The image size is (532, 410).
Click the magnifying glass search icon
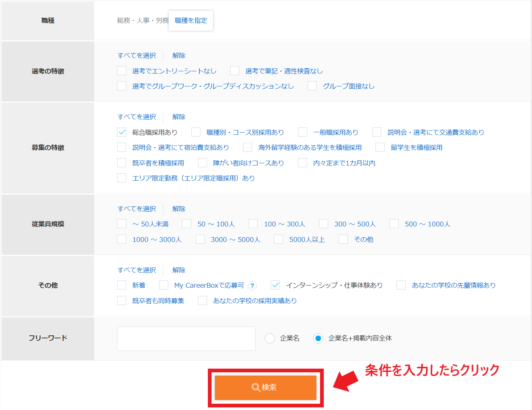coord(255,387)
